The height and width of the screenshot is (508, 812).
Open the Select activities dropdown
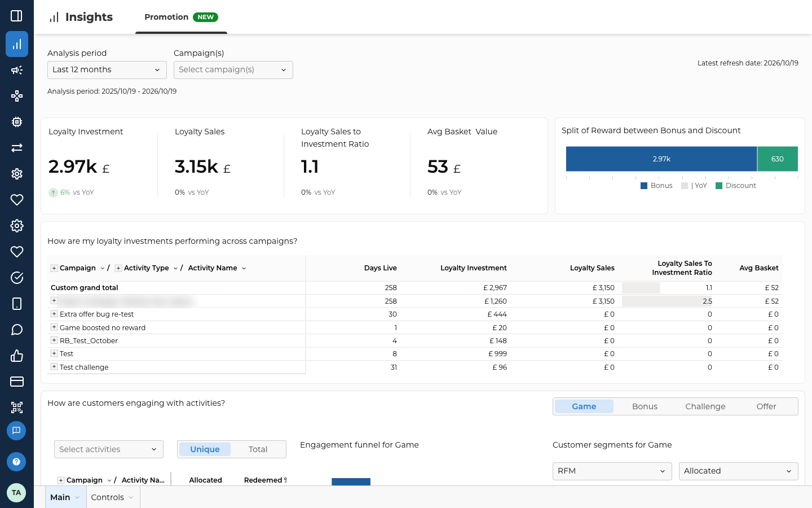(x=109, y=449)
